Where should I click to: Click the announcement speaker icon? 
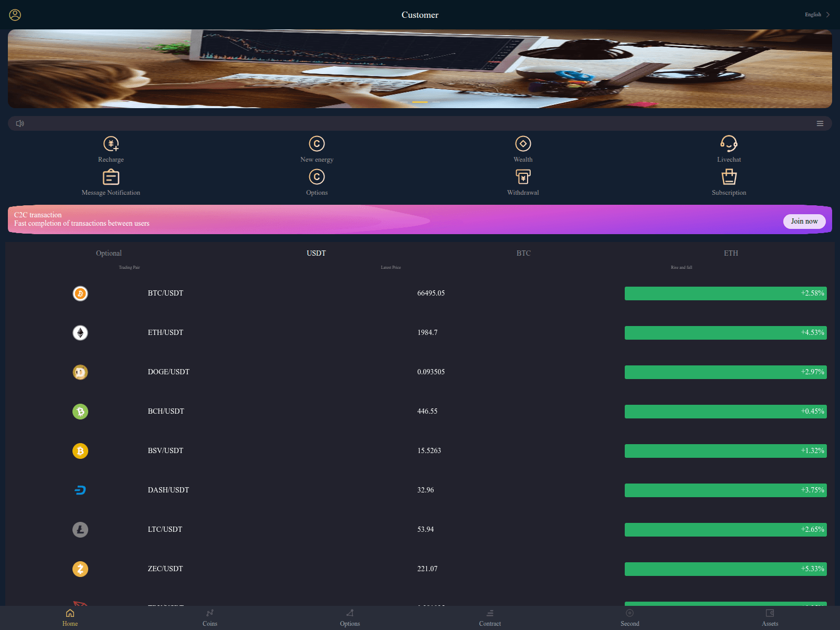[19, 123]
